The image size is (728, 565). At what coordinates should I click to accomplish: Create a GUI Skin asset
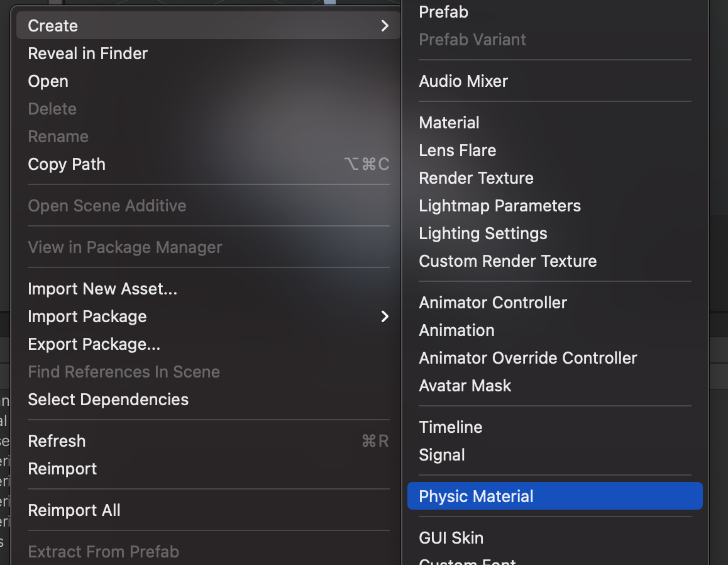pyautogui.click(x=451, y=538)
